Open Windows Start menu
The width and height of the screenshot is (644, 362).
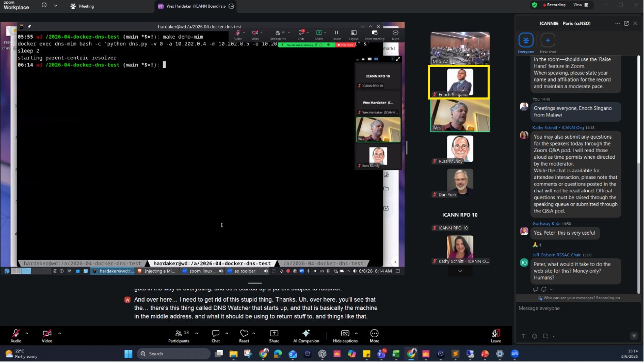tap(128, 354)
